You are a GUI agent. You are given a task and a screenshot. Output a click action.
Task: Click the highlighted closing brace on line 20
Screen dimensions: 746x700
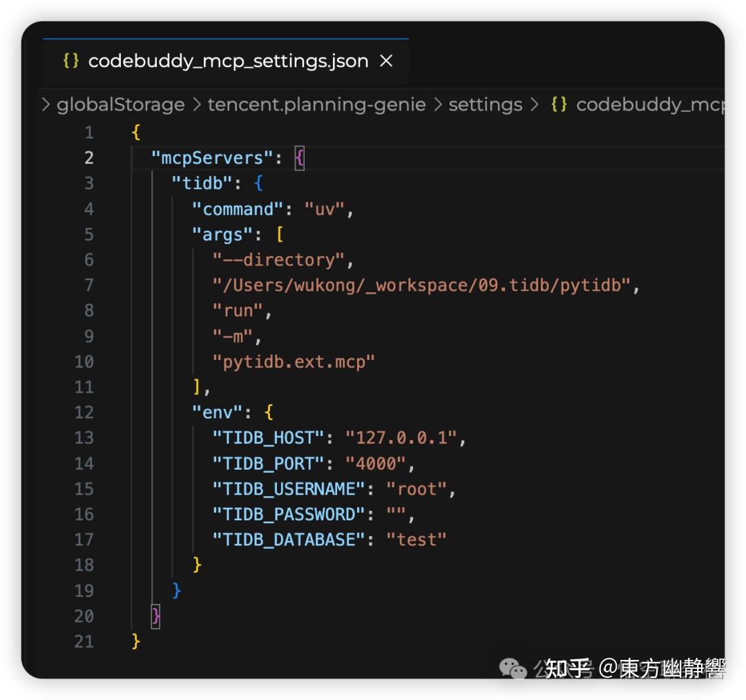pyautogui.click(x=155, y=616)
